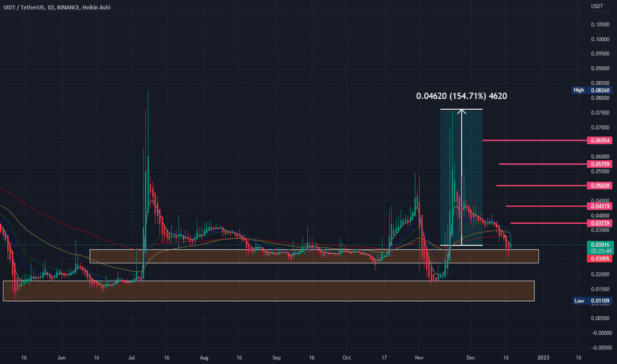Click the 0.02000 price axis tick
617x364 pixels.
point(600,274)
